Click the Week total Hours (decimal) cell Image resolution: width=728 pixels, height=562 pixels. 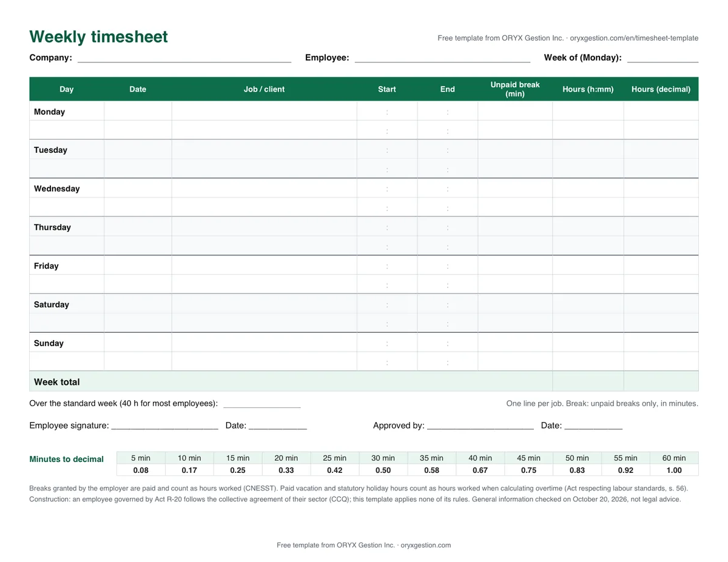[x=661, y=381]
